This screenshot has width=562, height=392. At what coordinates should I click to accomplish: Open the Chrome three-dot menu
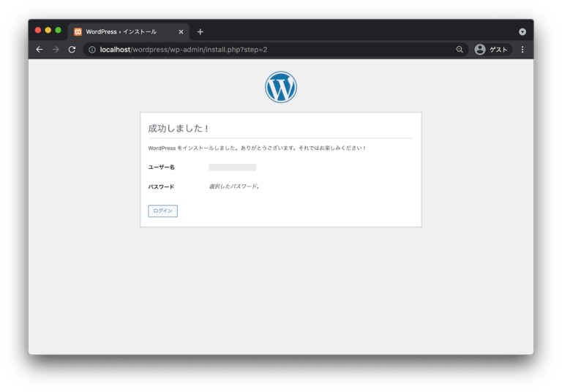[x=522, y=50]
